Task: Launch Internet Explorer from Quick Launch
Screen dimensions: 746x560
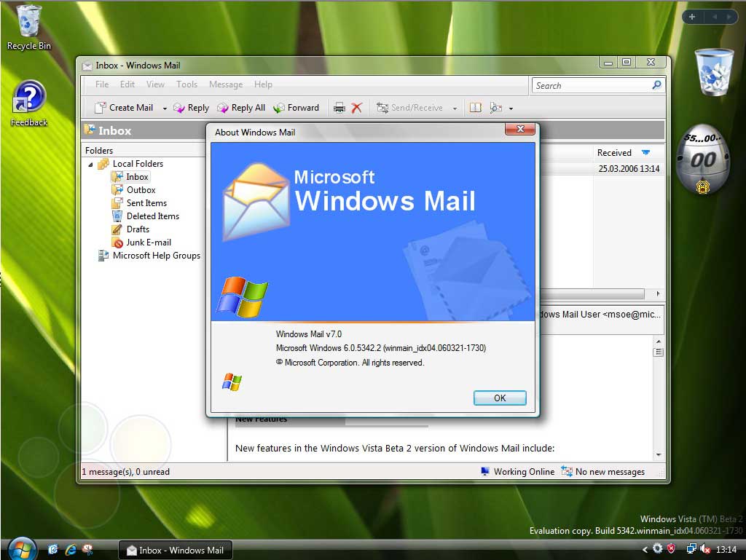Action: pyautogui.click(x=71, y=550)
